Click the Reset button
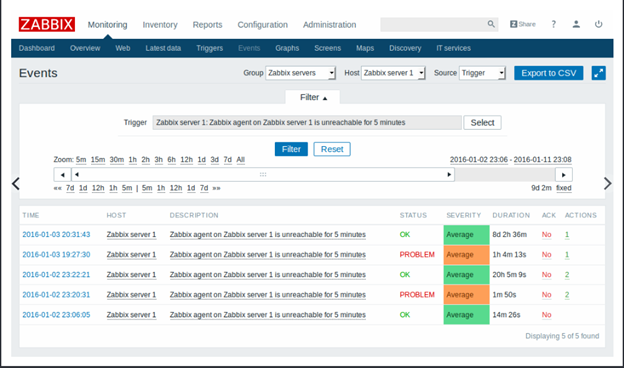 tap(332, 149)
